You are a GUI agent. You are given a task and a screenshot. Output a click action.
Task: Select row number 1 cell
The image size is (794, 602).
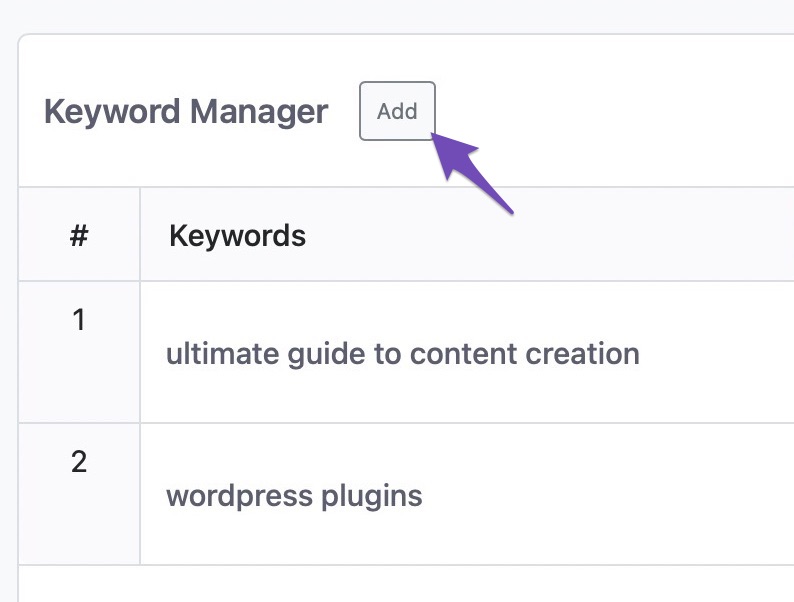(79, 321)
